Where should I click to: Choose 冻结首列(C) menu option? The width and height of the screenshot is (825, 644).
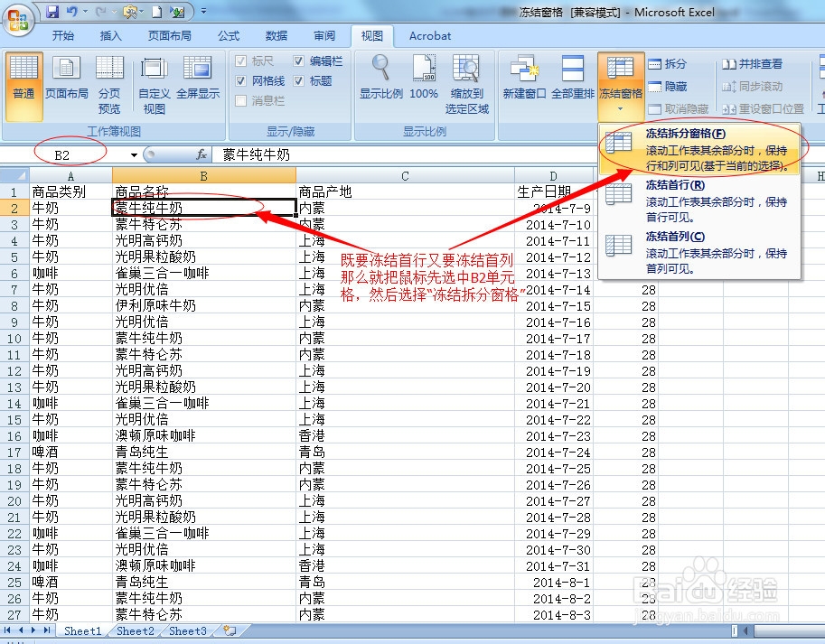tap(699, 252)
